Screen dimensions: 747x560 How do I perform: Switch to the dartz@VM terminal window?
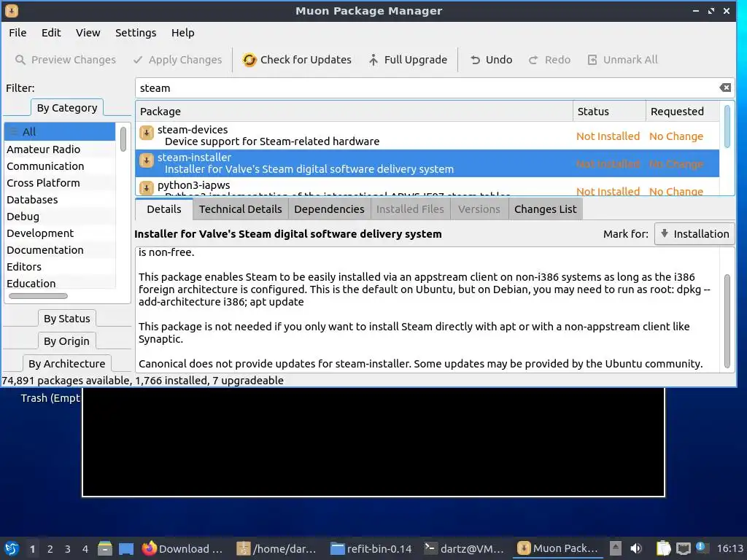tap(465, 548)
